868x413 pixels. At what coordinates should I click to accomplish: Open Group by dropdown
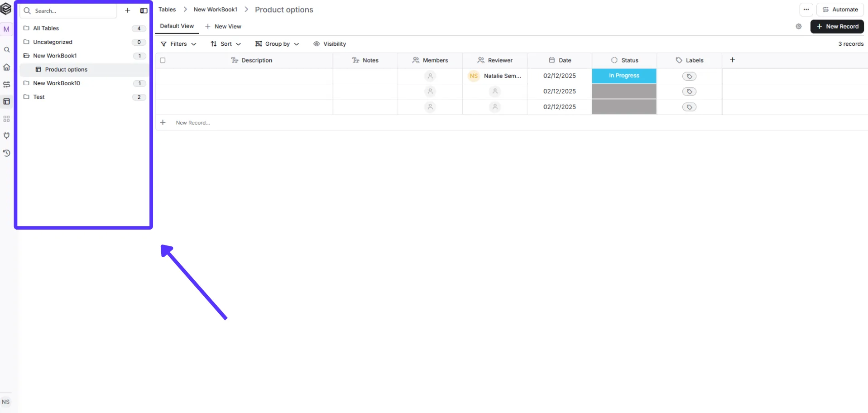point(277,44)
